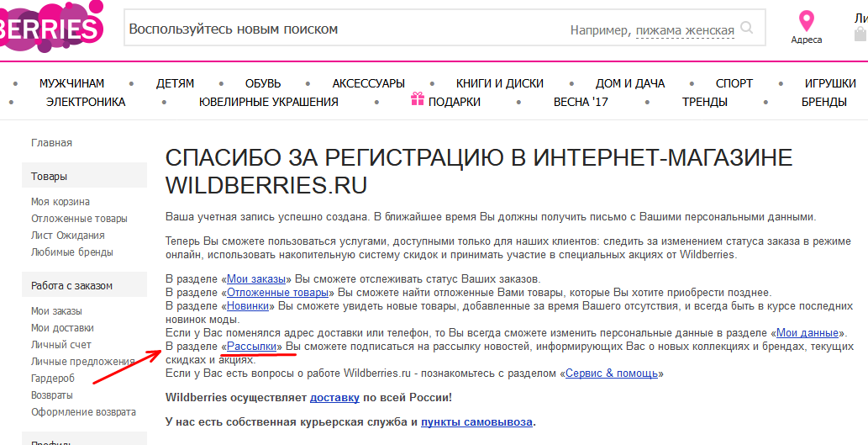Click the Рассылки link
This screenshot has width=868, height=445.
(x=252, y=347)
